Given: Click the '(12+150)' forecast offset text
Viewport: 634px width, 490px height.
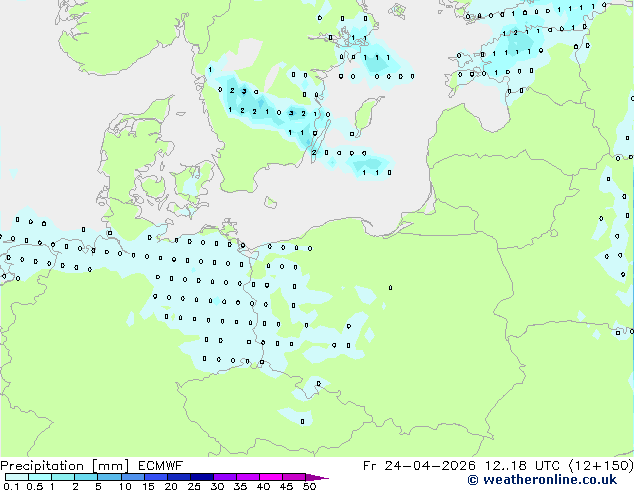Looking at the screenshot, I should (601, 466).
